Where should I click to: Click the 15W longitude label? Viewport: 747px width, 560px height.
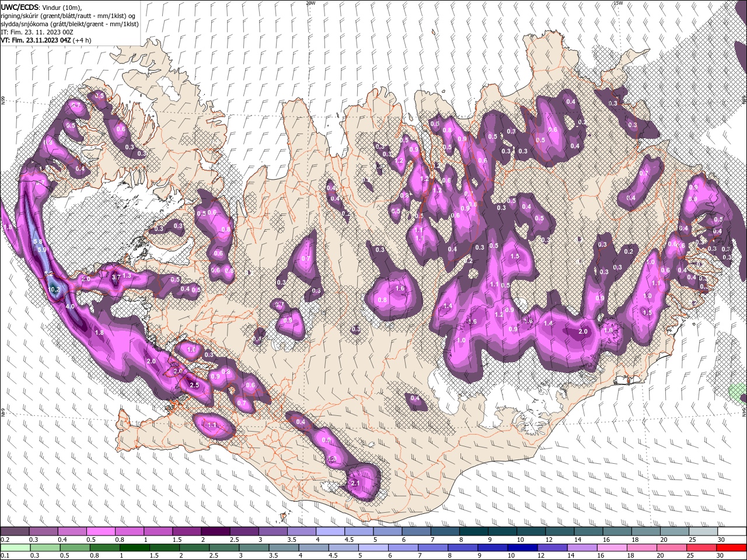pyautogui.click(x=619, y=3)
